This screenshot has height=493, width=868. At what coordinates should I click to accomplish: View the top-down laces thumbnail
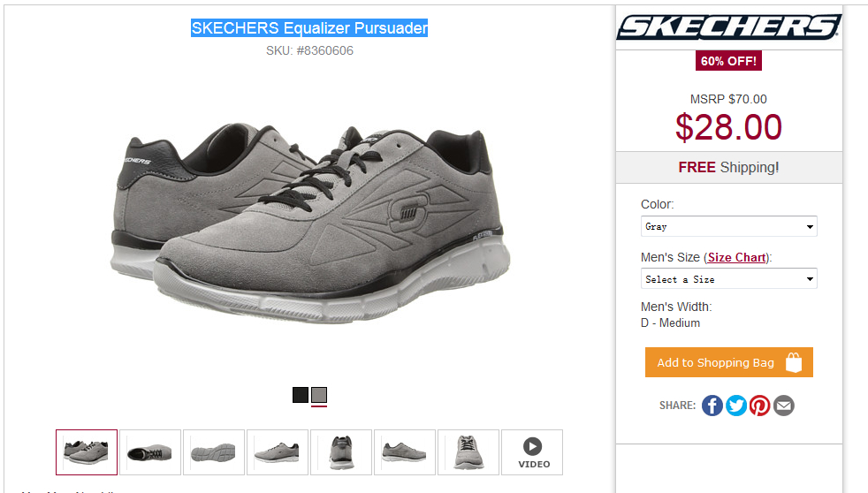click(468, 452)
